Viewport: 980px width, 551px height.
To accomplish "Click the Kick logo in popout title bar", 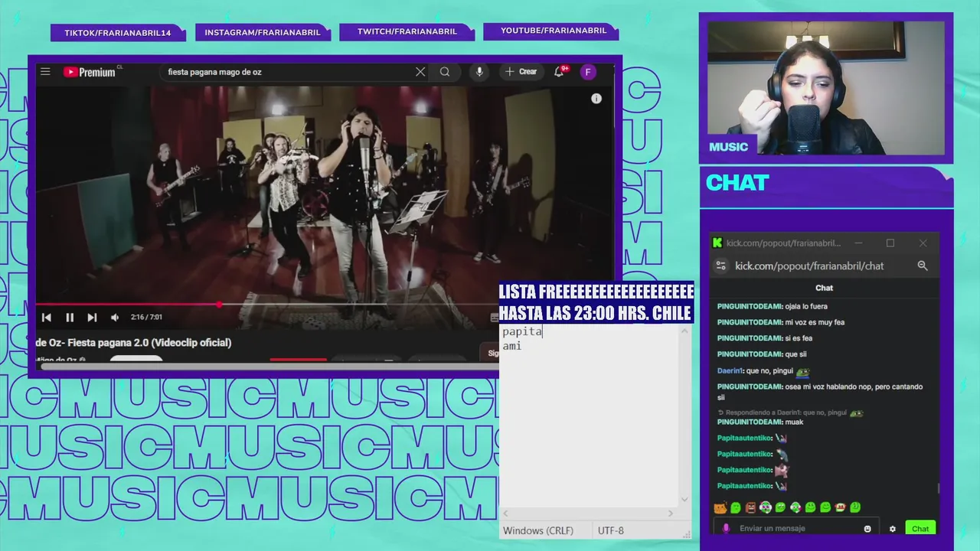I will 717,243.
